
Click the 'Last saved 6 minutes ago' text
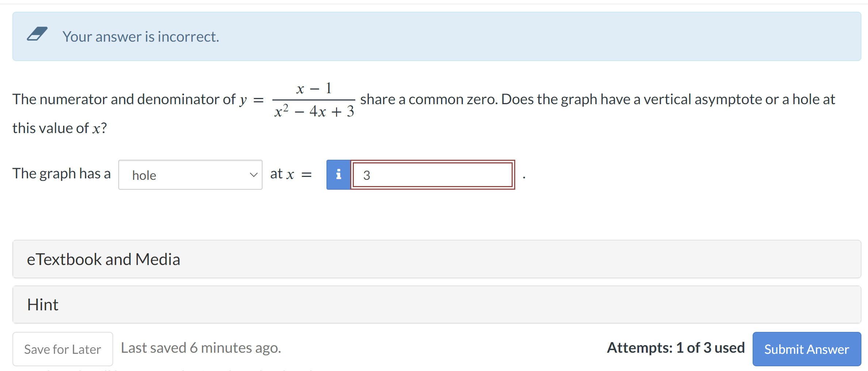point(201,348)
